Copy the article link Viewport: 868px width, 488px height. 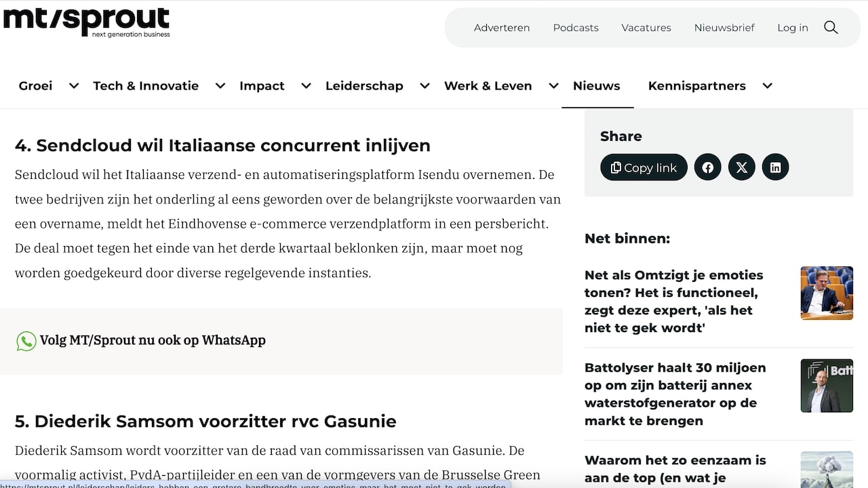pyautogui.click(x=644, y=167)
